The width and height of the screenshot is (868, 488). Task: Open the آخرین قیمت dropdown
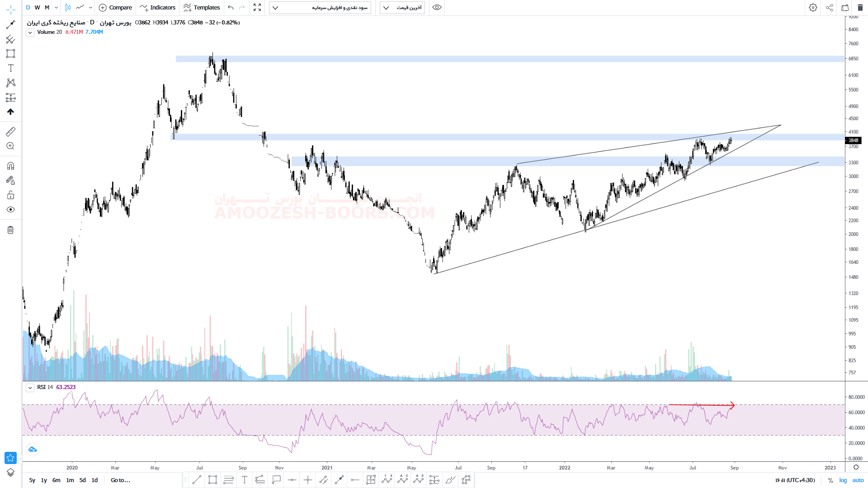click(x=402, y=8)
